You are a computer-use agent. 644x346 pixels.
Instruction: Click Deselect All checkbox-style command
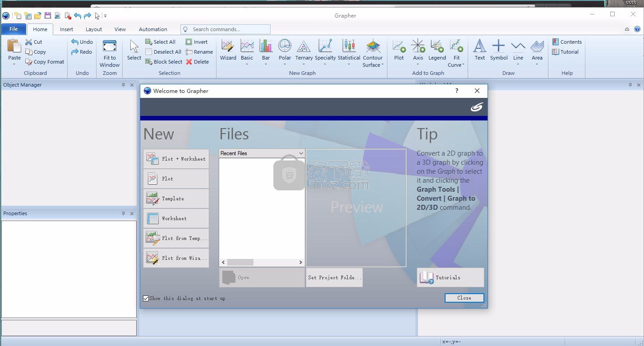[163, 52]
